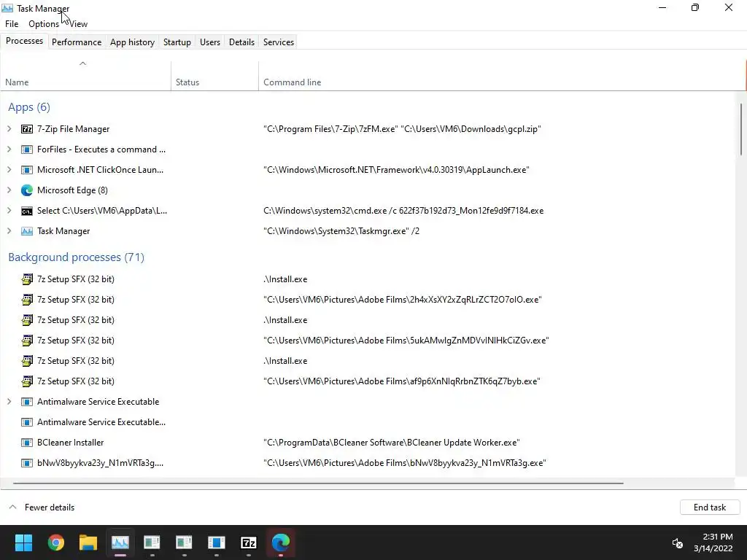Expand the Microsoft Edge (8) process group
The width and height of the screenshot is (747, 560).
click(x=9, y=190)
